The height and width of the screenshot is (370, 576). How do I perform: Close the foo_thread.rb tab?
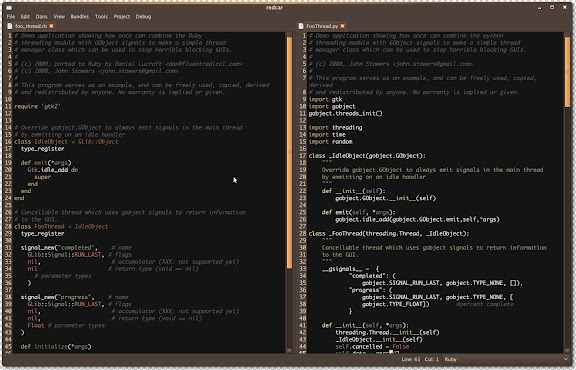[x=51, y=26]
